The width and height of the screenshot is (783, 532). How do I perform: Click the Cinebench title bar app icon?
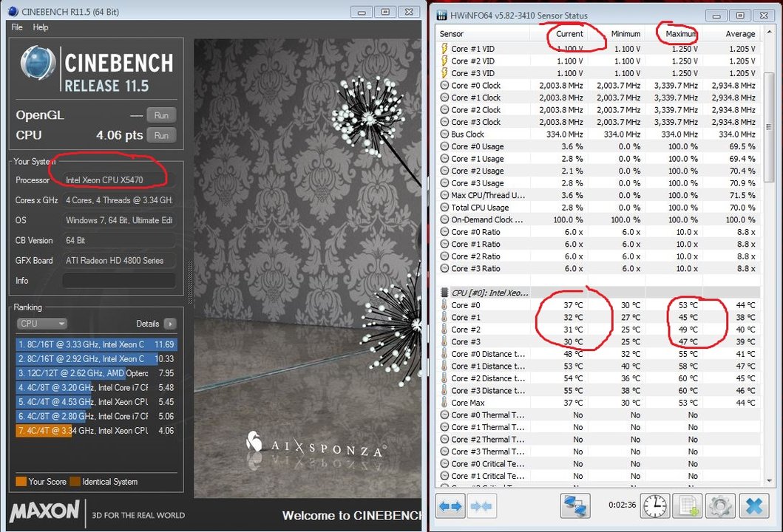[x=13, y=12]
